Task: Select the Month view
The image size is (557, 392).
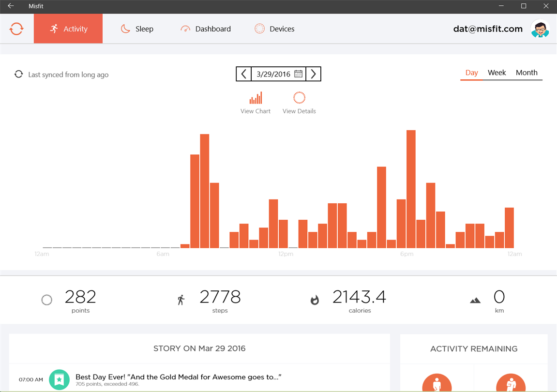Action: click(x=527, y=73)
